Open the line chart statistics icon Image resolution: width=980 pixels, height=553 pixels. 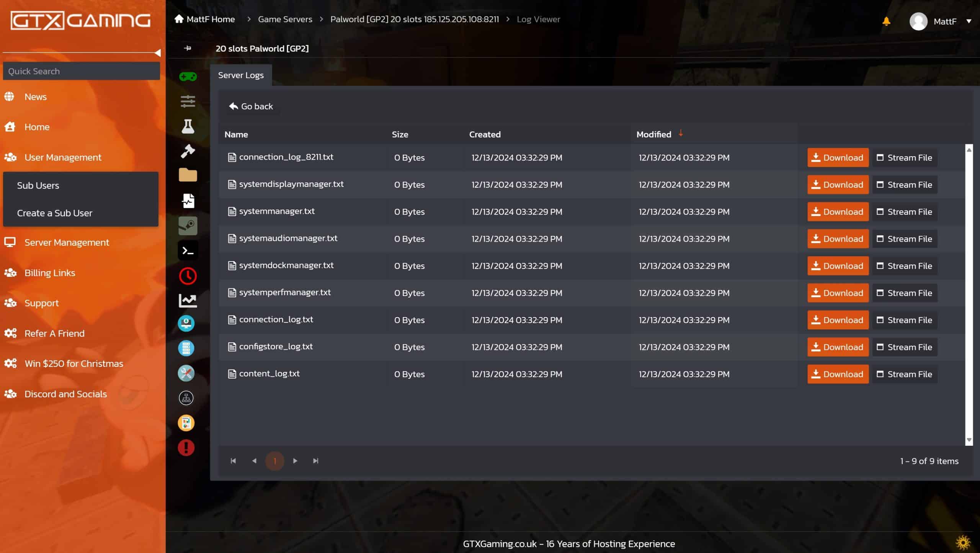(x=188, y=301)
